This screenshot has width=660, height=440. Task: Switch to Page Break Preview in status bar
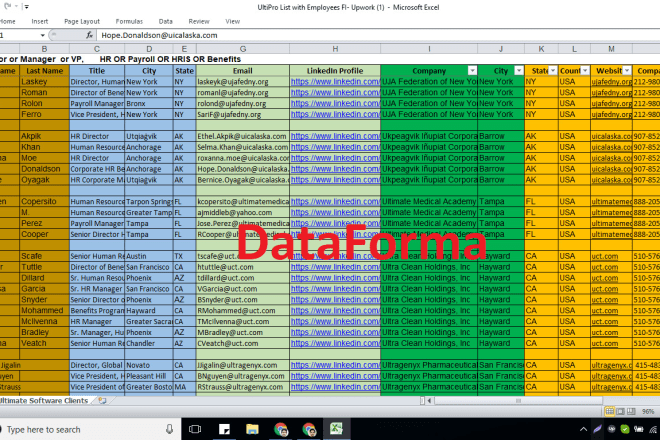tap(631, 411)
